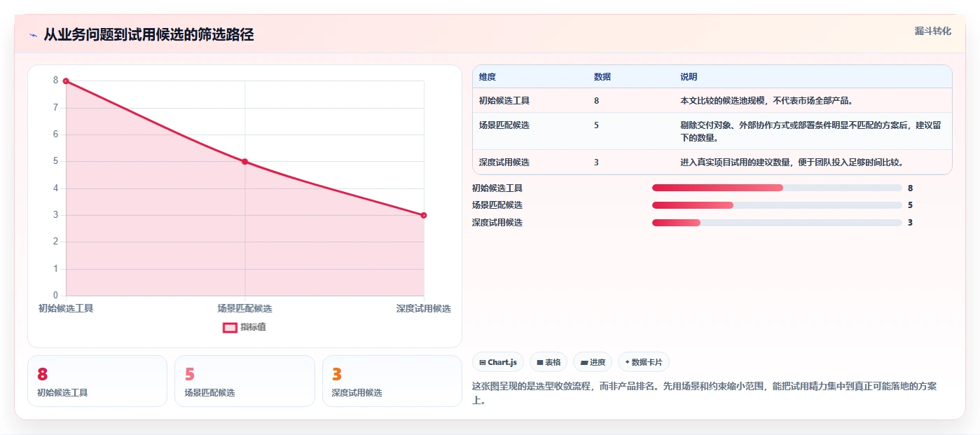The image size is (980, 435).
Task: Click the 指标值 legend text
Action: (x=254, y=327)
